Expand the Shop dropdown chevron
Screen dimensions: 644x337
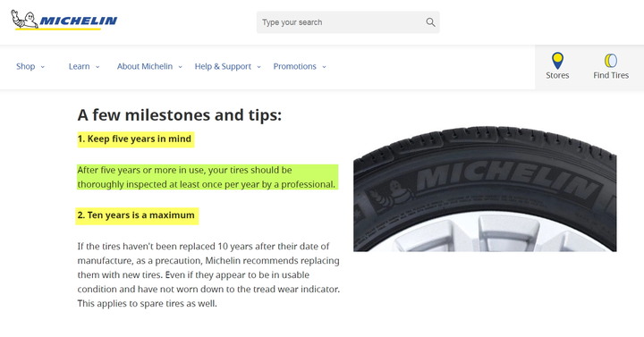click(x=42, y=67)
